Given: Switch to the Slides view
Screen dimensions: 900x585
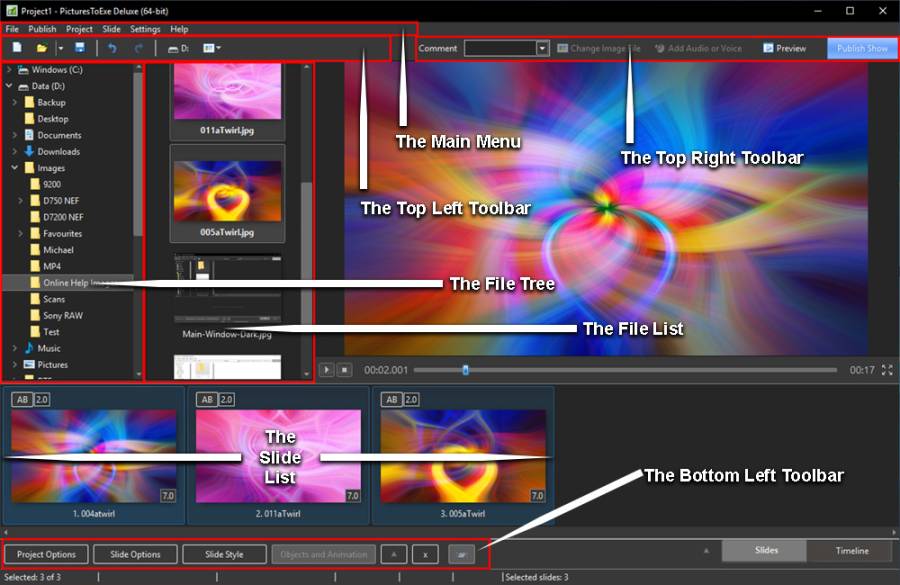Looking at the screenshot, I should pos(766,551).
